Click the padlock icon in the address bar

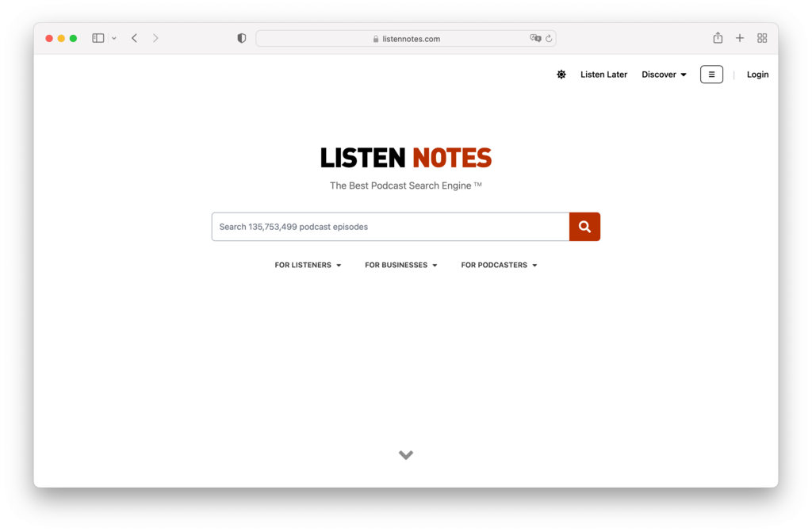tap(376, 39)
